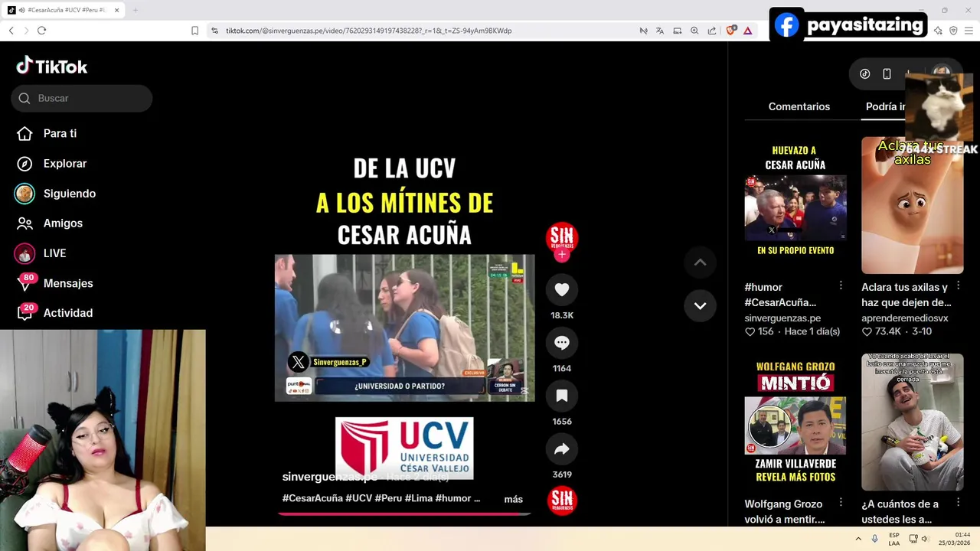This screenshot has width=980, height=551.
Task: Share the video using the arrow icon
Action: (562, 449)
